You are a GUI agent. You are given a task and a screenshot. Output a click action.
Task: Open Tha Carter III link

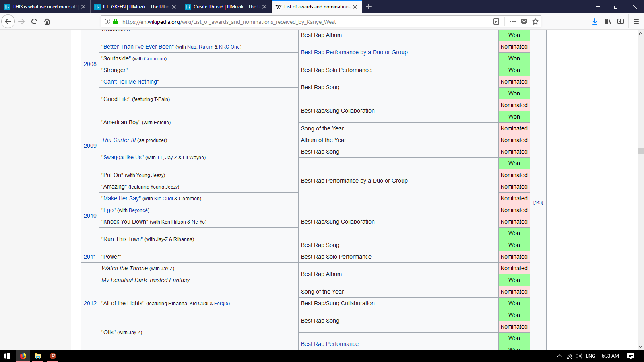click(x=119, y=140)
